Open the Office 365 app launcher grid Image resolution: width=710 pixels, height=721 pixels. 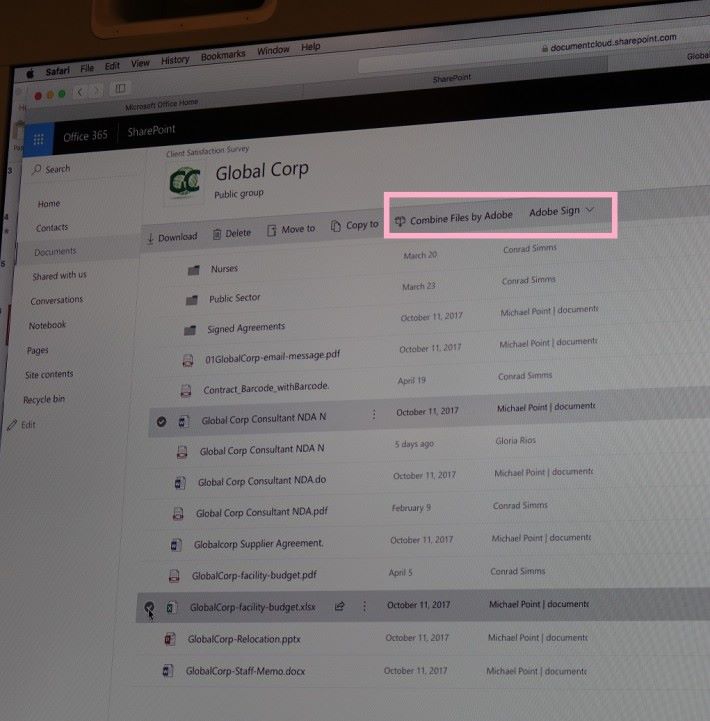click(x=39, y=139)
